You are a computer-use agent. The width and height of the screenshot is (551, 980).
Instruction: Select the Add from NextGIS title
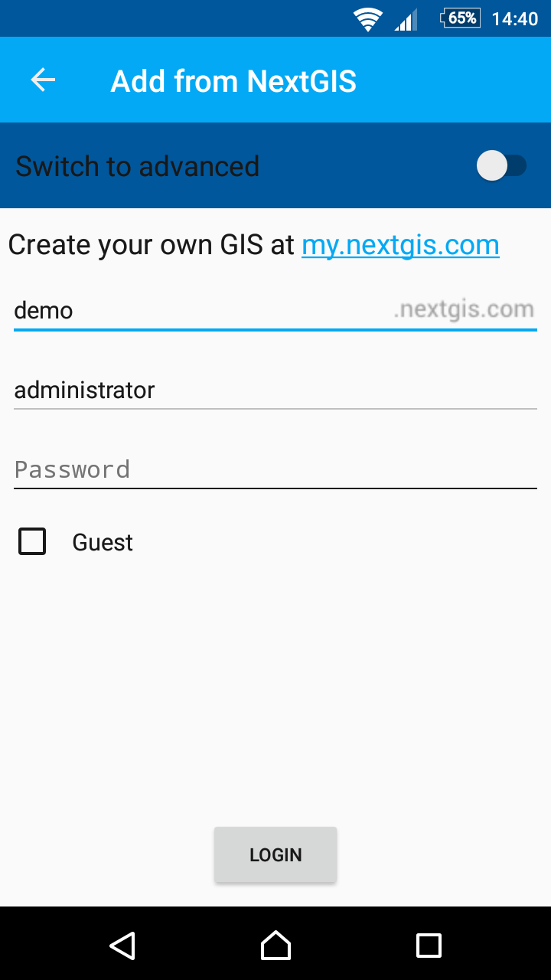pos(233,80)
